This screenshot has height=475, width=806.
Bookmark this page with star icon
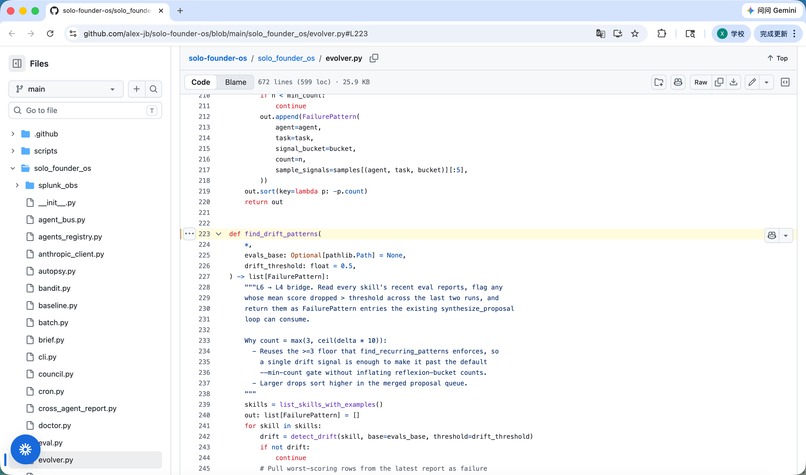(x=635, y=33)
